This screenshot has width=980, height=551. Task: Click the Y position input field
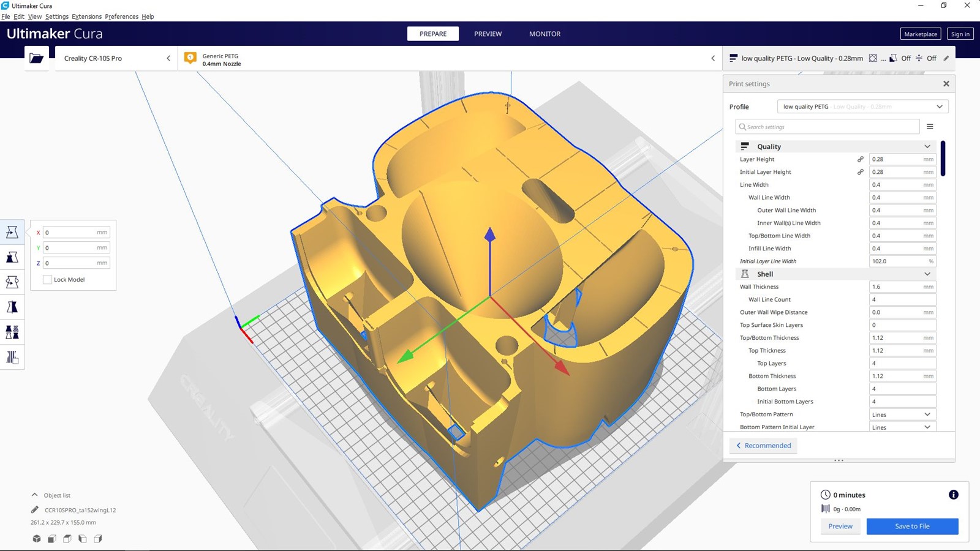click(76, 248)
